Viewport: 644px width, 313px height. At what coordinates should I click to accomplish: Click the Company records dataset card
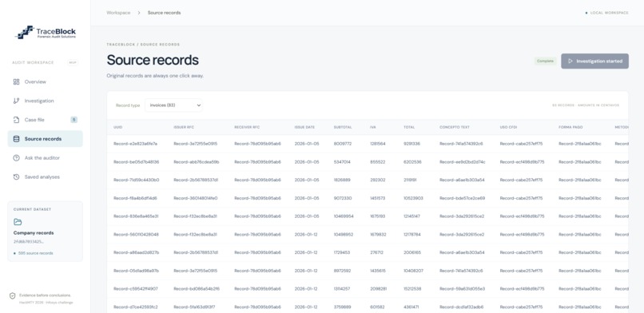(46, 231)
